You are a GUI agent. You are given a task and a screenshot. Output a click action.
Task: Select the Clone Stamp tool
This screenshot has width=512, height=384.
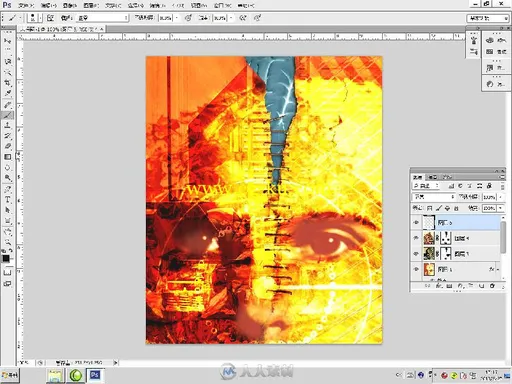8,126
